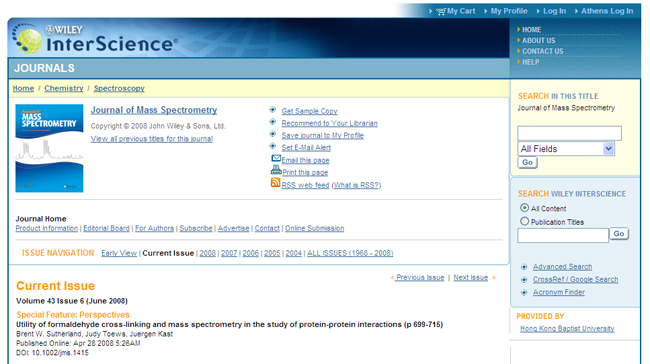Click bullet icon beside Get Sample Copy
650x364 pixels.
[273, 110]
